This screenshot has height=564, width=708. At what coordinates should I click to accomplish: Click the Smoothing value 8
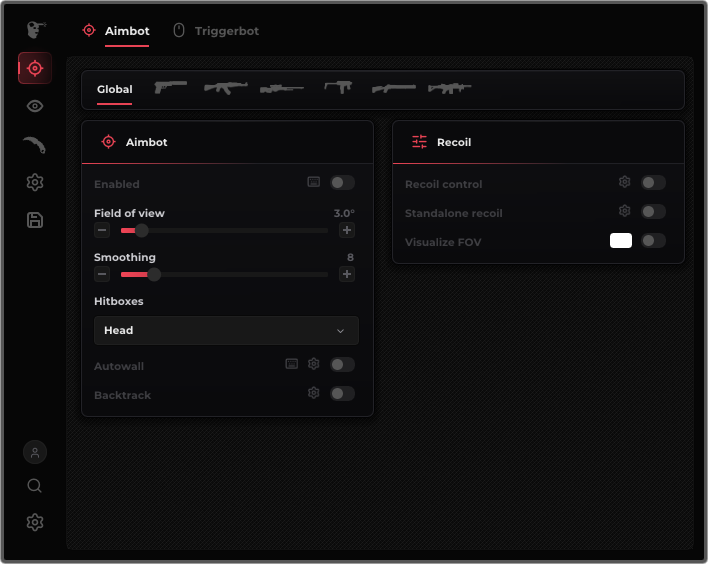click(350, 257)
